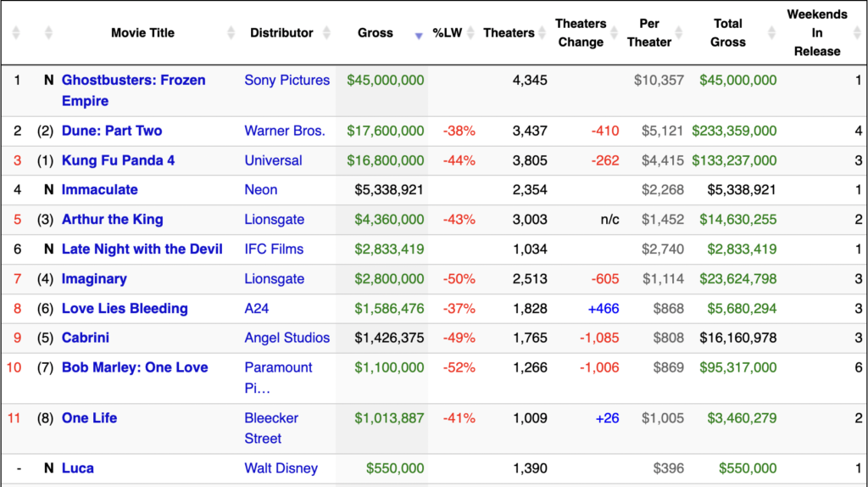
Task: Select the $10,357 per theater value
Action: pyautogui.click(x=659, y=81)
